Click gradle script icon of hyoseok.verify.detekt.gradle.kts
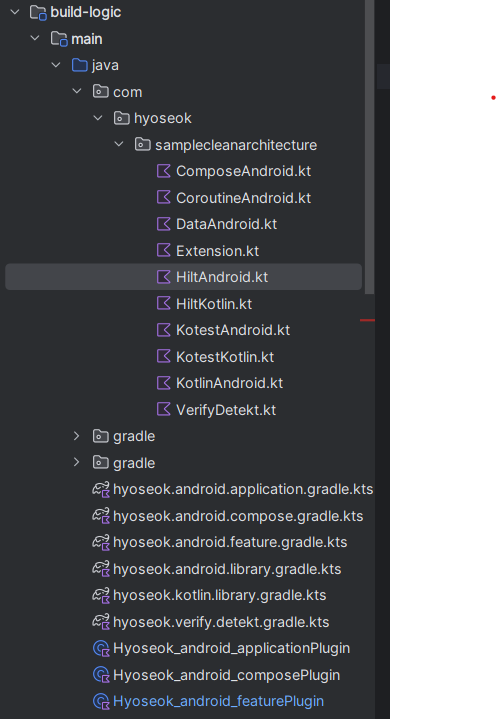 click(101, 622)
